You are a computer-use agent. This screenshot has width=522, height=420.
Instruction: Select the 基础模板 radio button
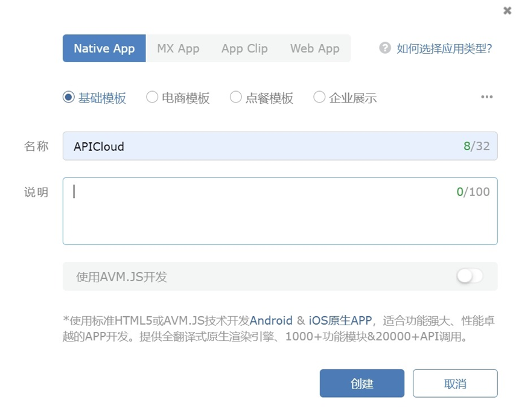[x=69, y=97]
